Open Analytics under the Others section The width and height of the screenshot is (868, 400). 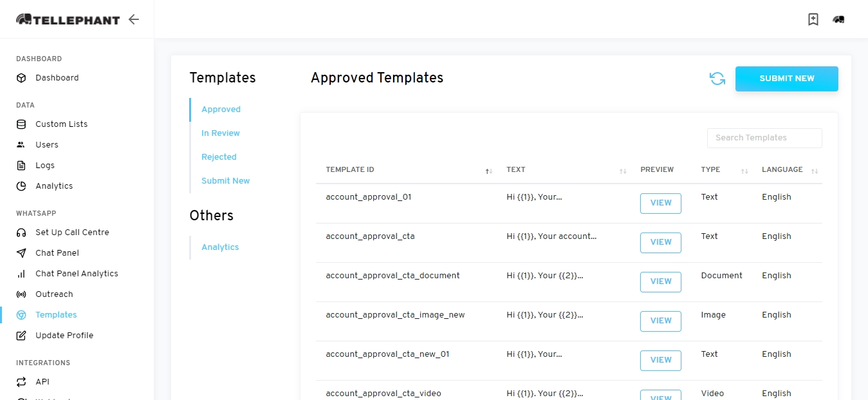[220, 247]
